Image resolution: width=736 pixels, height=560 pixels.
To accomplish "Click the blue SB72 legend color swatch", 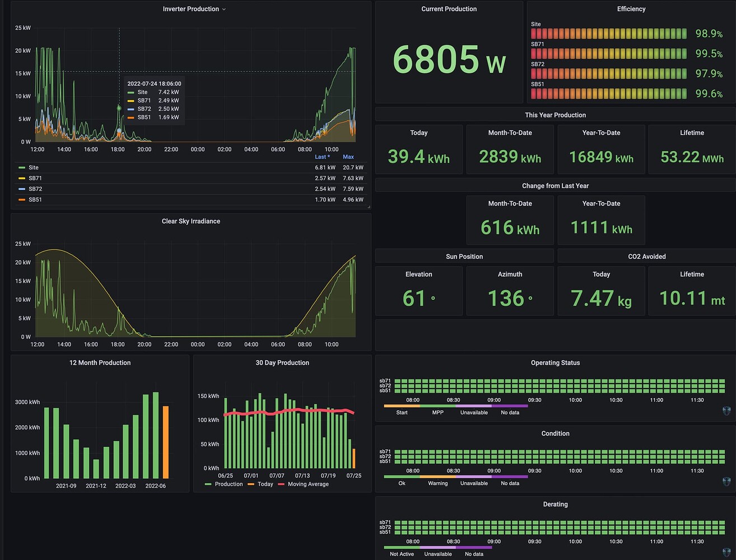I will [22, 189].
